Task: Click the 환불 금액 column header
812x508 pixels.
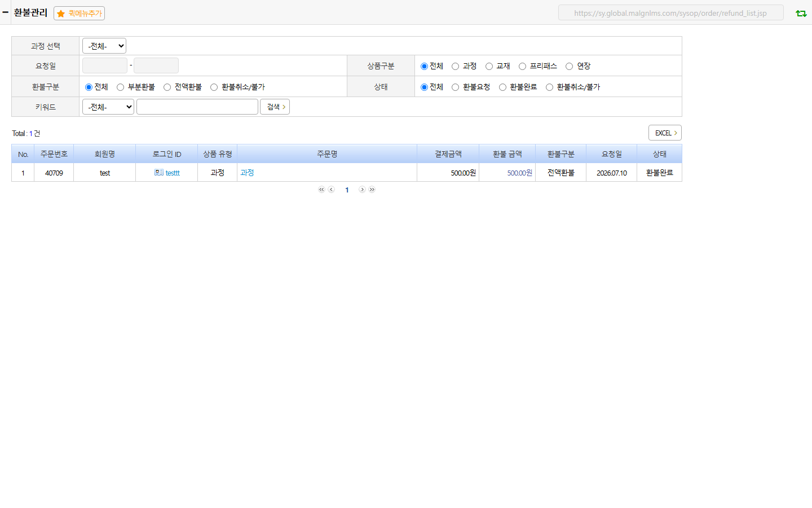Action: (x=507, y=154)
